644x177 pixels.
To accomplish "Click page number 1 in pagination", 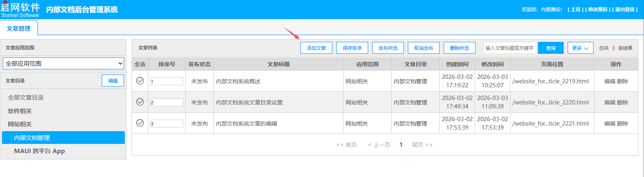I will (401, 145).
